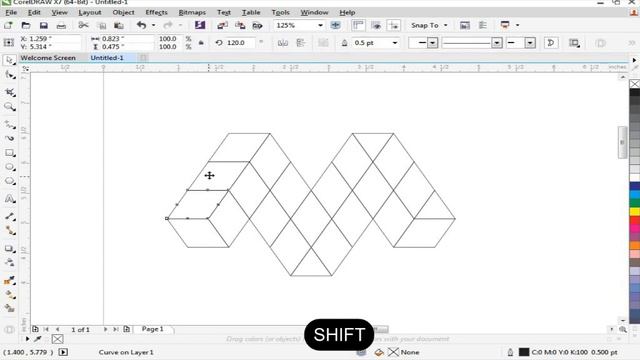Expand application launcher dropdown arrow

pyautogui.click(x=518, y=25)
